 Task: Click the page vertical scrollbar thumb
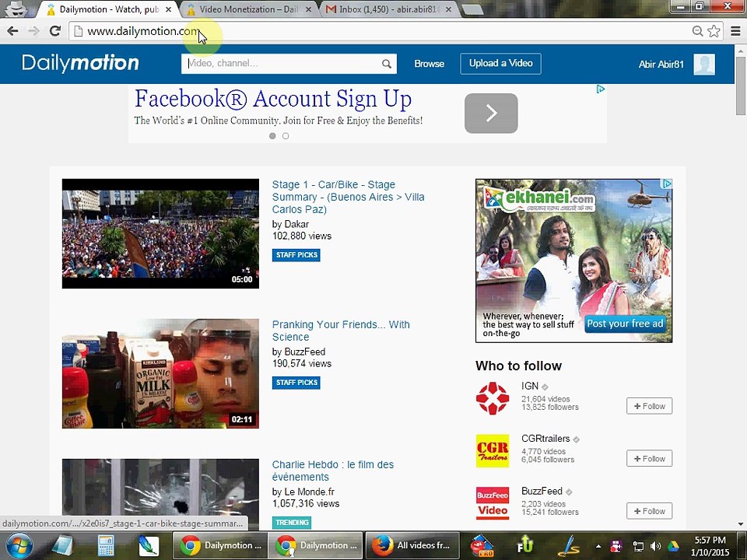pos(740,86)
